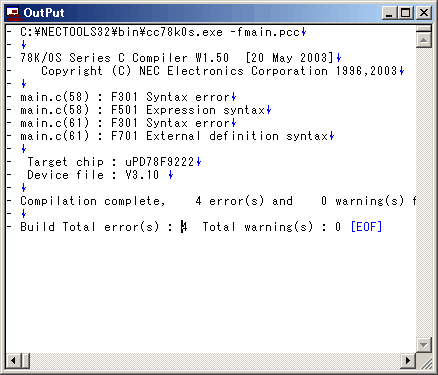Screen dimensions: 438x375
Task: Click the split box above vertical scrollbar
Action: pos(424,29)
